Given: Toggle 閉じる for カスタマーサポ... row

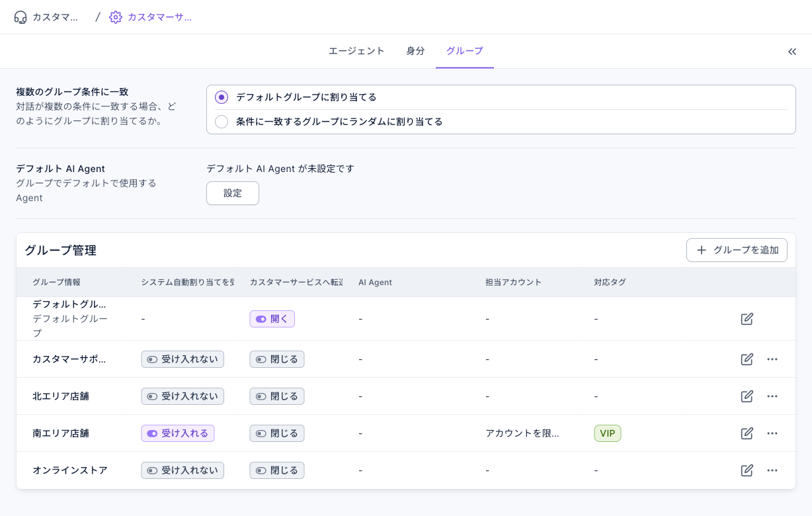Looking at the screenshot, I should click(x=277, y=359).
